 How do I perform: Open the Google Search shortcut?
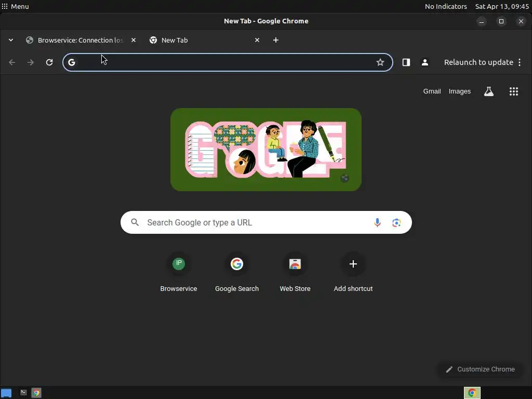(237, 273)
